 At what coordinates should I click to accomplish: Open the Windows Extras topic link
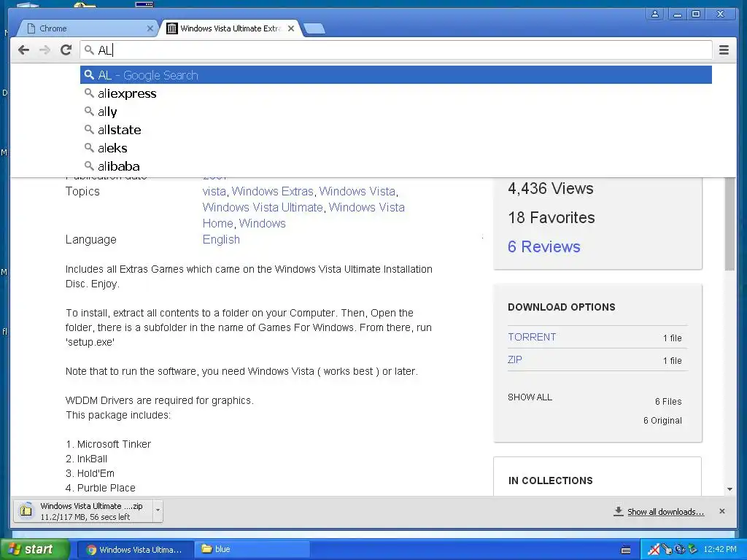click(x=273, y=192)
